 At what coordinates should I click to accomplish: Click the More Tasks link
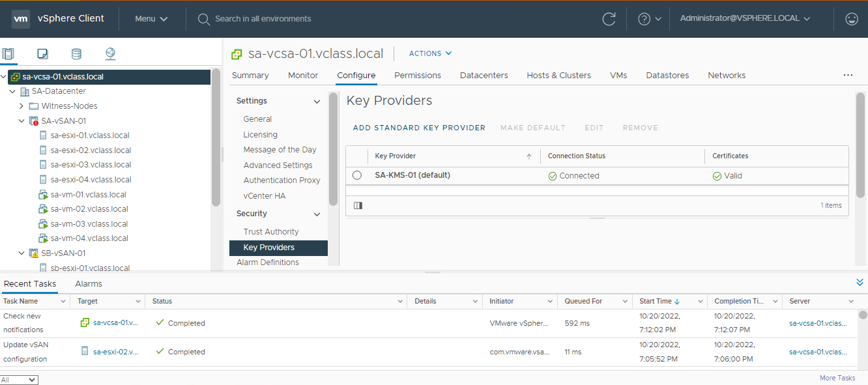[837, 378]
